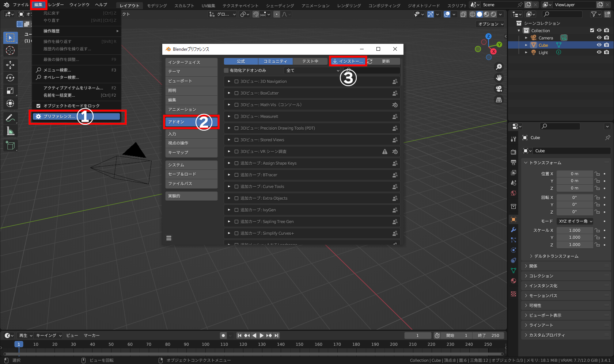Open the rotation mode dropdown XYZ Euler
This screenshot has height=364, width=614.
(x=575, y=221)
